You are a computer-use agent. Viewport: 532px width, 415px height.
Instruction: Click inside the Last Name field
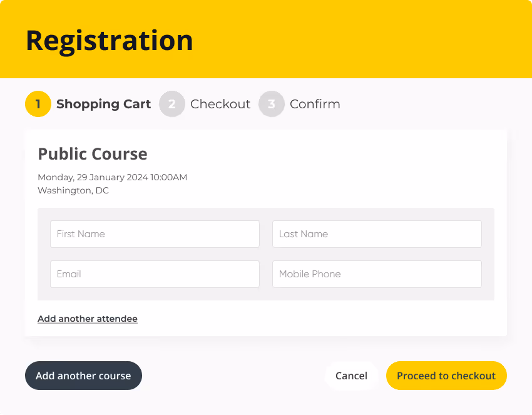[x=376, y=233]
